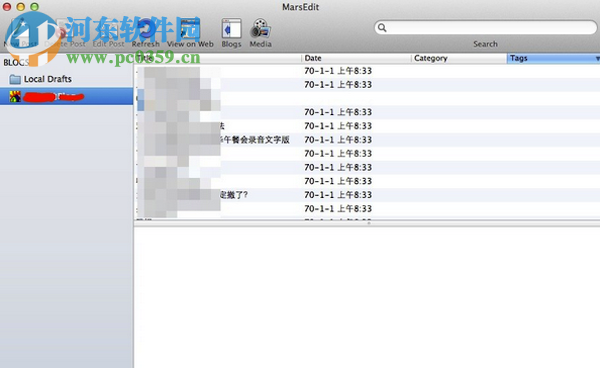The width and height of the screenshot is (600, 368).
Task: Click the Local Drafts folder icon
Action: coord(15,79)
